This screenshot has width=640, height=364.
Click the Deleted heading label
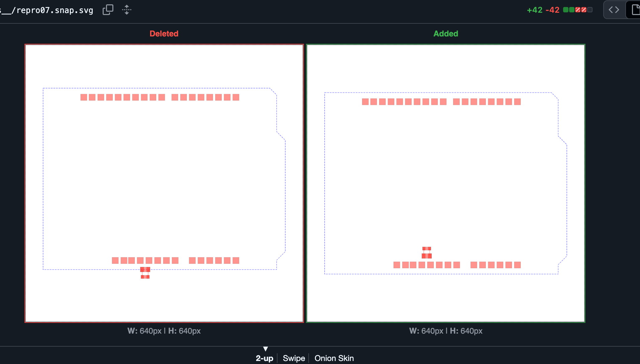164,34
